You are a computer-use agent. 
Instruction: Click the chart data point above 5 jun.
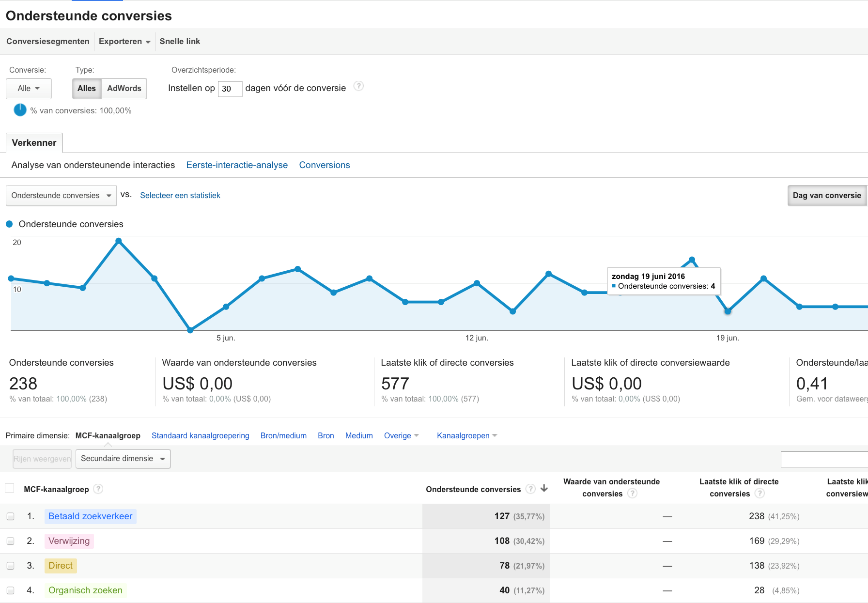coord(226,307)
